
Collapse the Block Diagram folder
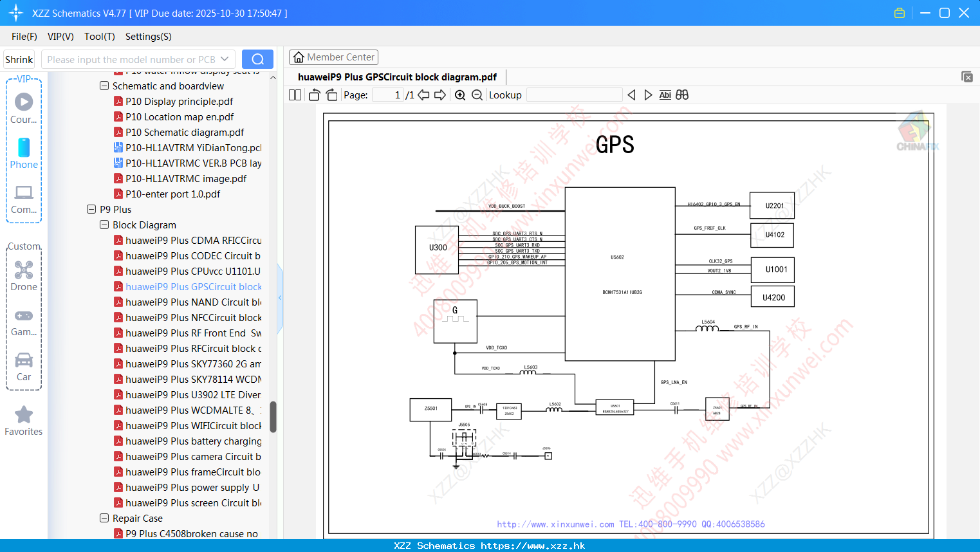point(104,225)
